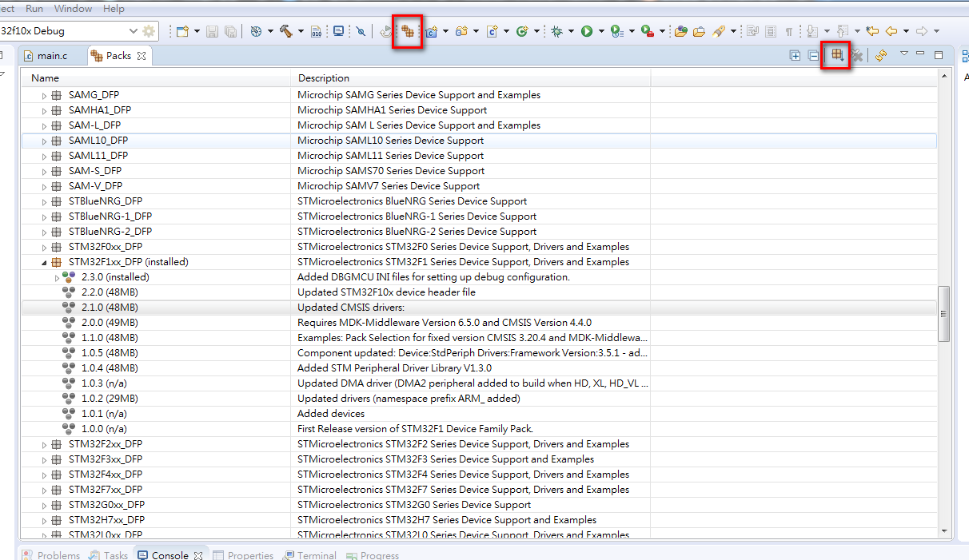Open the Window menu
Image resolution: width=969 pixels, height=560 pixels.
pyautogui.click(x=73, y=9)
